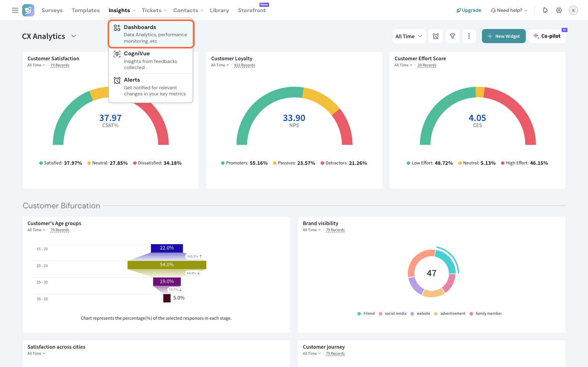
Task: Open 823 Records under Customer Loyalty
Action: (x=245, y=65)
